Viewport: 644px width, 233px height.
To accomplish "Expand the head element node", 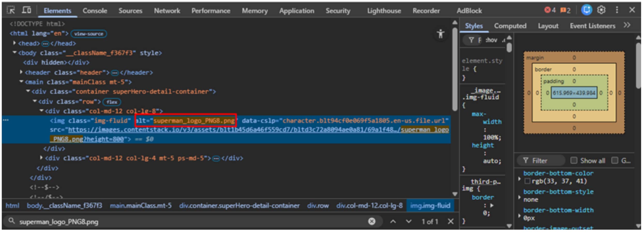I will [x=14, y=43].
